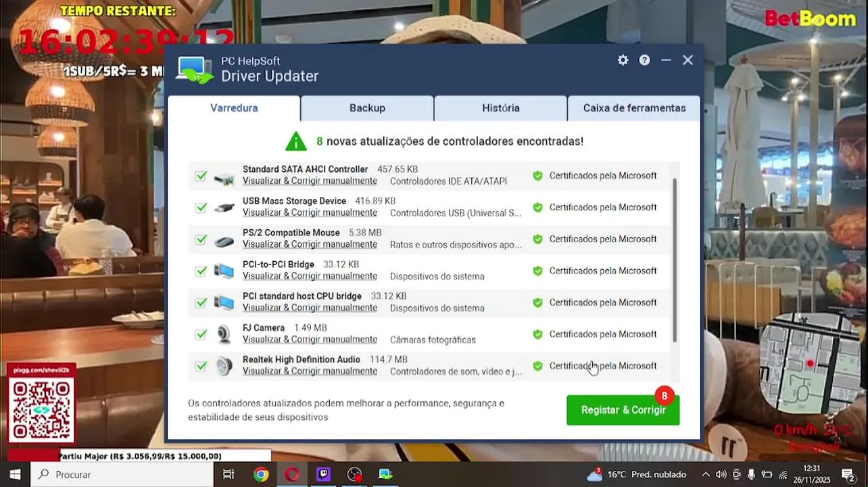Click the Microsoft certified shield for PS/2 Mouse

point(537,239)
